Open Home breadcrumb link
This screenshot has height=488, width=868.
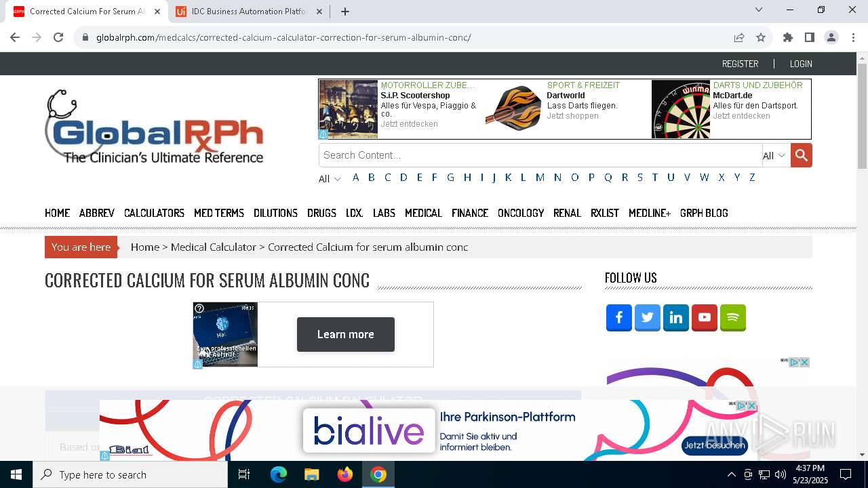click(x=145, y=247)
